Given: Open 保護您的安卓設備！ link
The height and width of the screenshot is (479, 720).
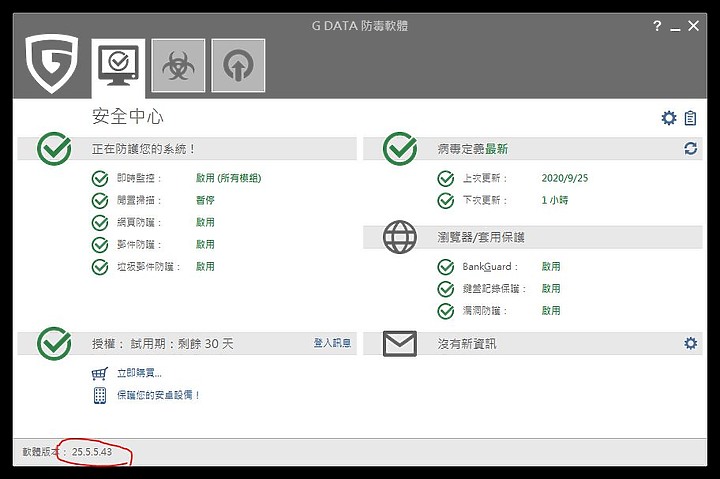Looking at the screenshot, I should click(158, 395).
